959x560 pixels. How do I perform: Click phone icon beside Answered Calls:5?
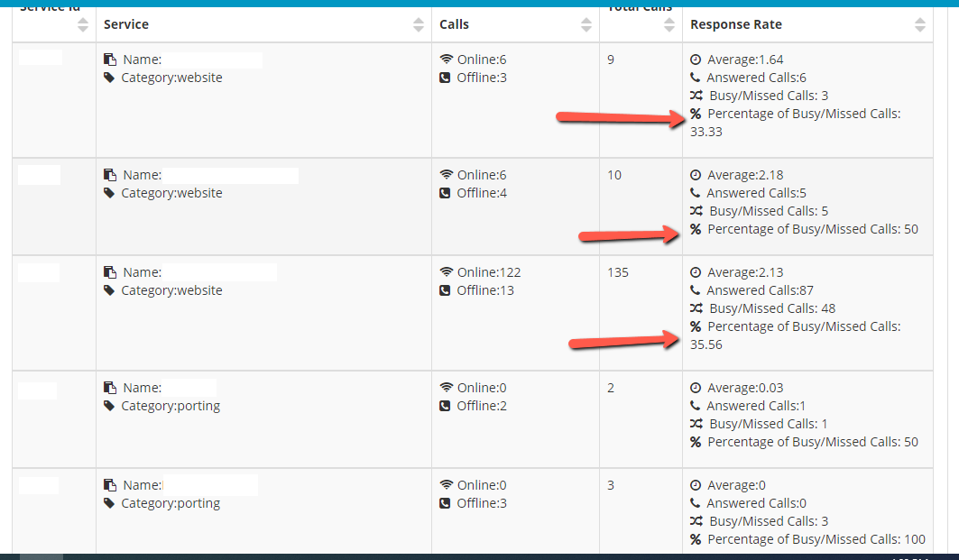tap(695, 193)
